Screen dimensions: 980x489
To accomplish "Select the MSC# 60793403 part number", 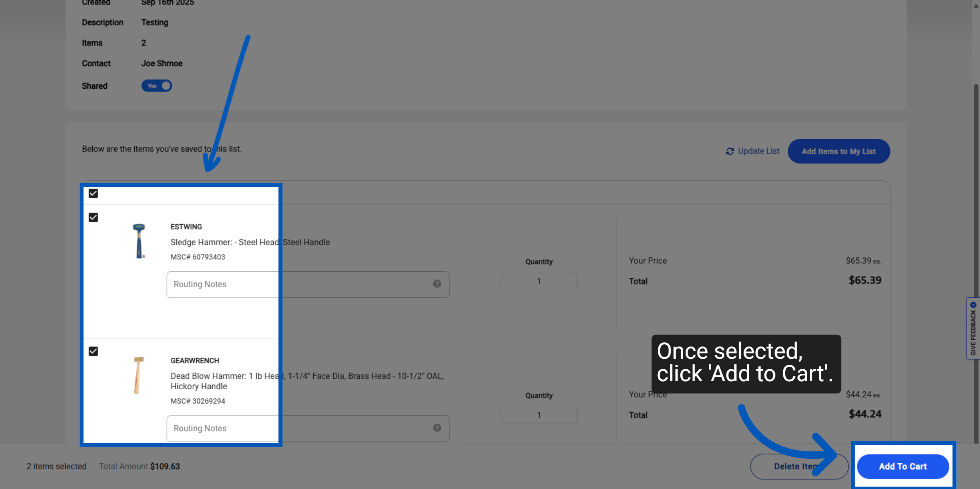I will point(198,257).
